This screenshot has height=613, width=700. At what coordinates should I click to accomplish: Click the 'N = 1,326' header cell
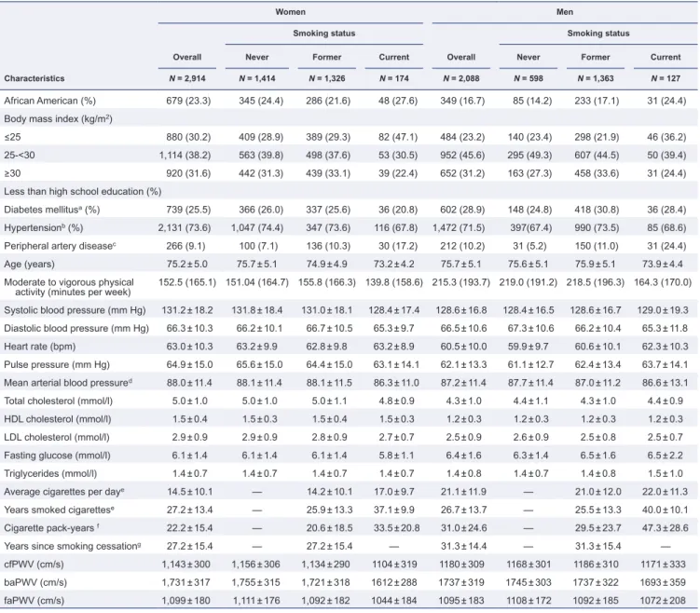327,78
